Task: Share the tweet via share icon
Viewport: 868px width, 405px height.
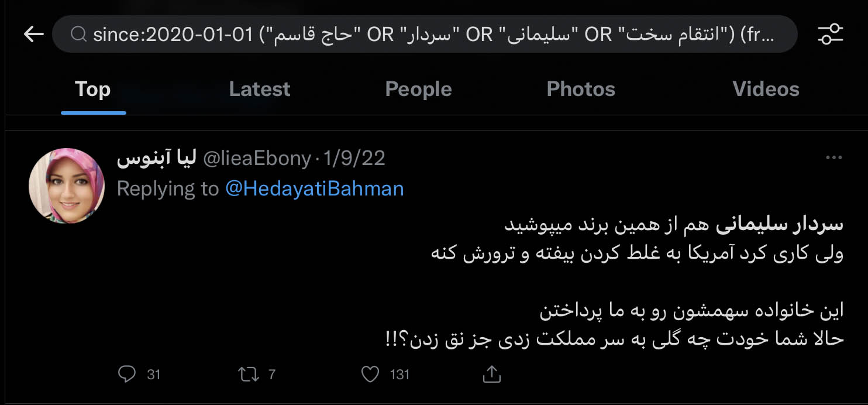Action: tap(492, 374)
